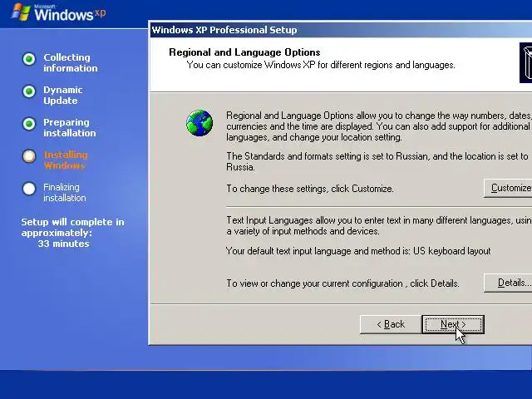
Task: Click 'You can customize Windows XP' subtitle text
Action: click(321, 65)
